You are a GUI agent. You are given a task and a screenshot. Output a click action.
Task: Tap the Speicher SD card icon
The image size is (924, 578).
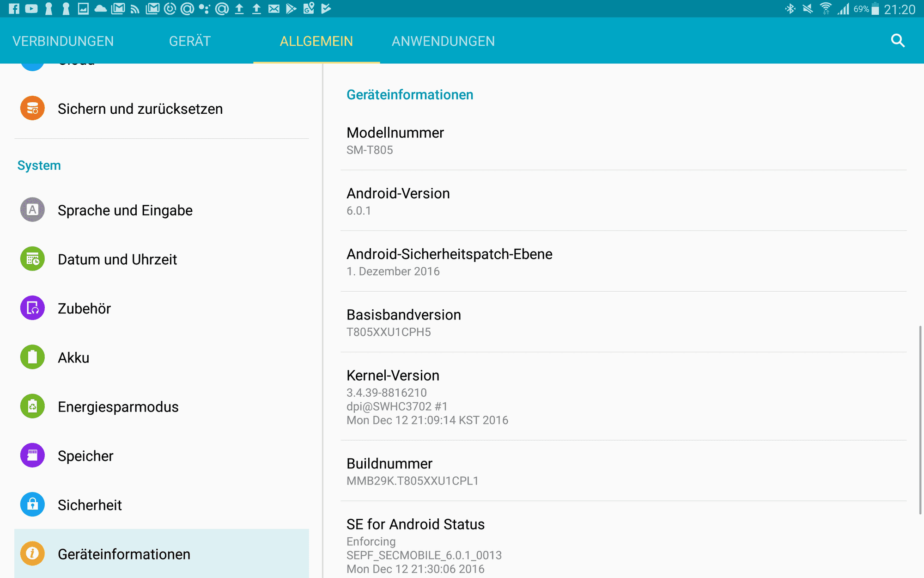coord(32,455)
